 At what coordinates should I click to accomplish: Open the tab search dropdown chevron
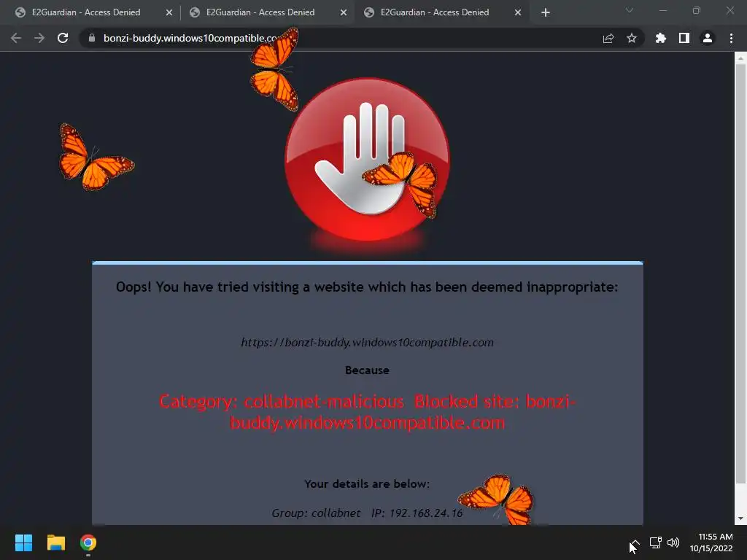(630, 10)
